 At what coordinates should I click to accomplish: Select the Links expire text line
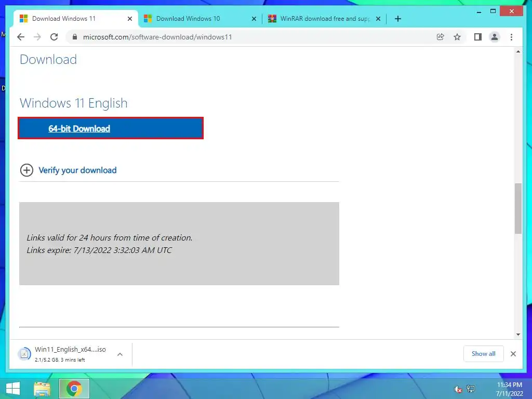[x=99, y=250]
